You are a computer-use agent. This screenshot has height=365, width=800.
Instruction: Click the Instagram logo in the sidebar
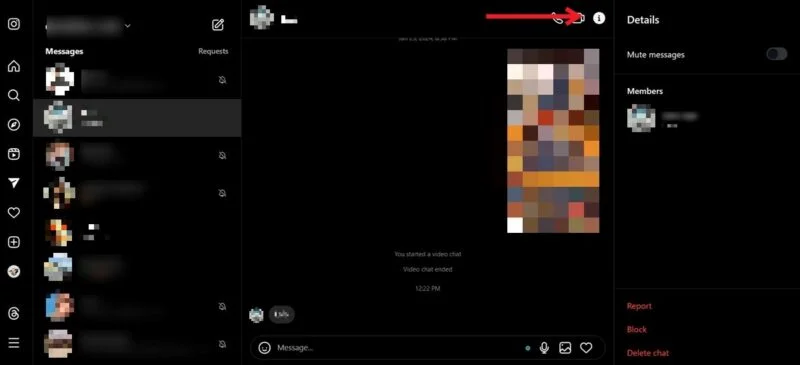[14, 24]
